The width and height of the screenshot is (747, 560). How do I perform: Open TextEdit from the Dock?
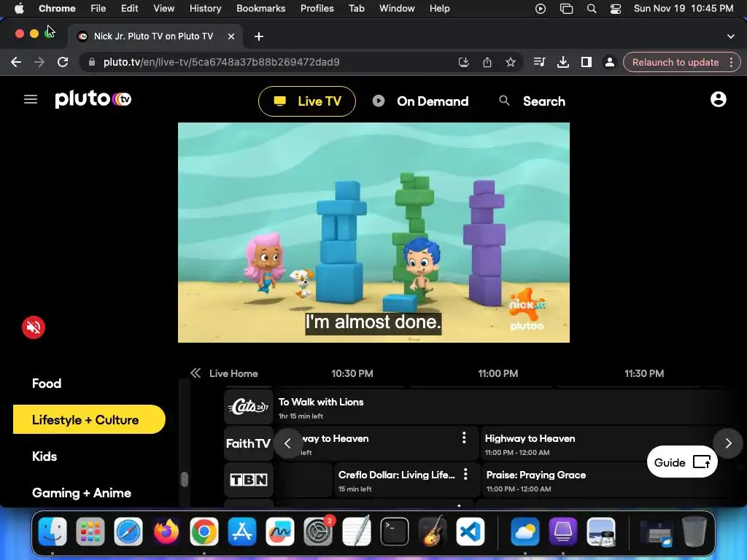(x=356, y=532)
